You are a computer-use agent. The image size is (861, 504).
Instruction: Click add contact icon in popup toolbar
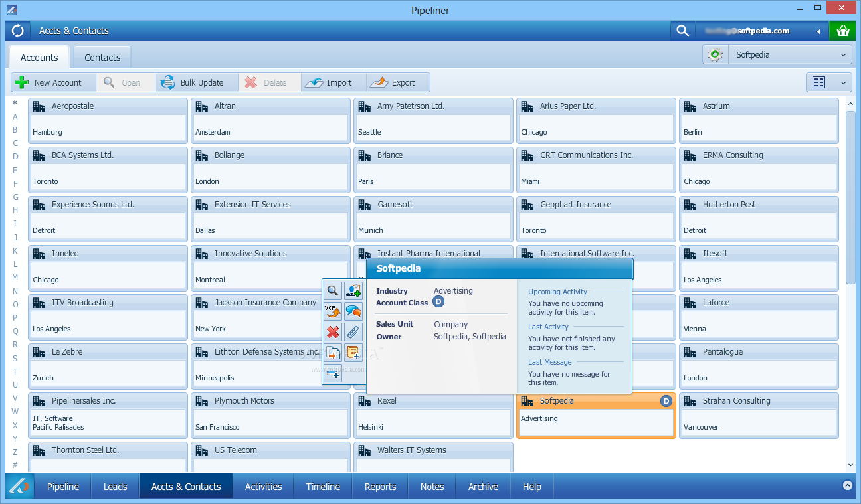(x=353, y=290)
